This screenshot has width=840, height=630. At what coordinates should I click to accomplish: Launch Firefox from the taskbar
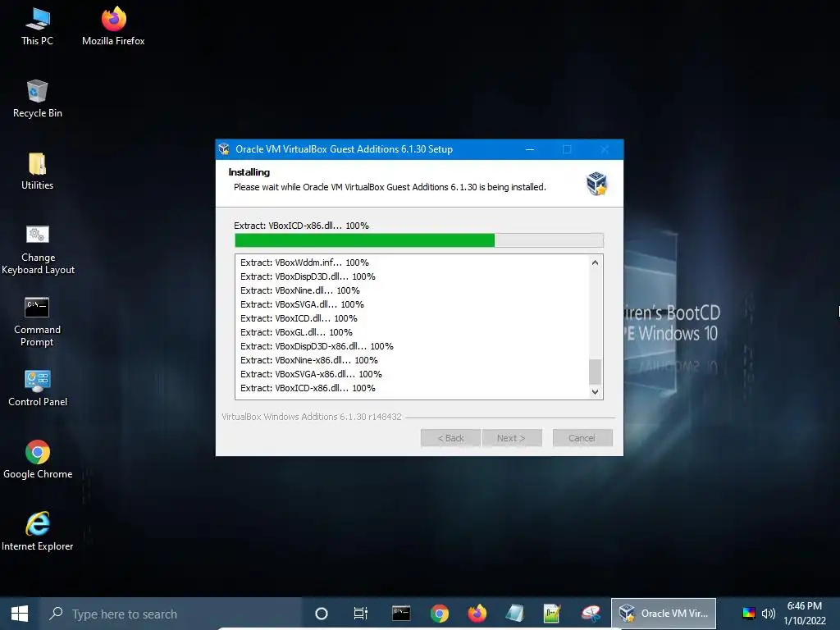(x=477, y=614)
